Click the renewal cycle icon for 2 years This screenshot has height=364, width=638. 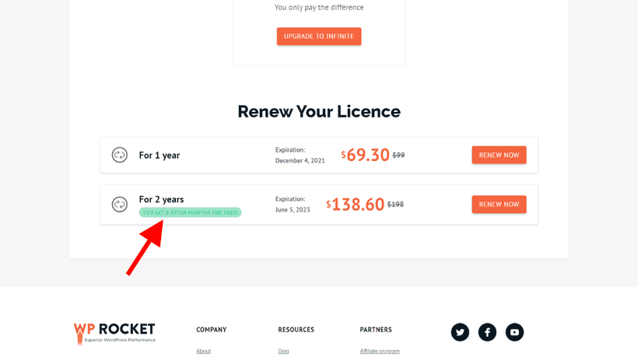pos(119,205)
